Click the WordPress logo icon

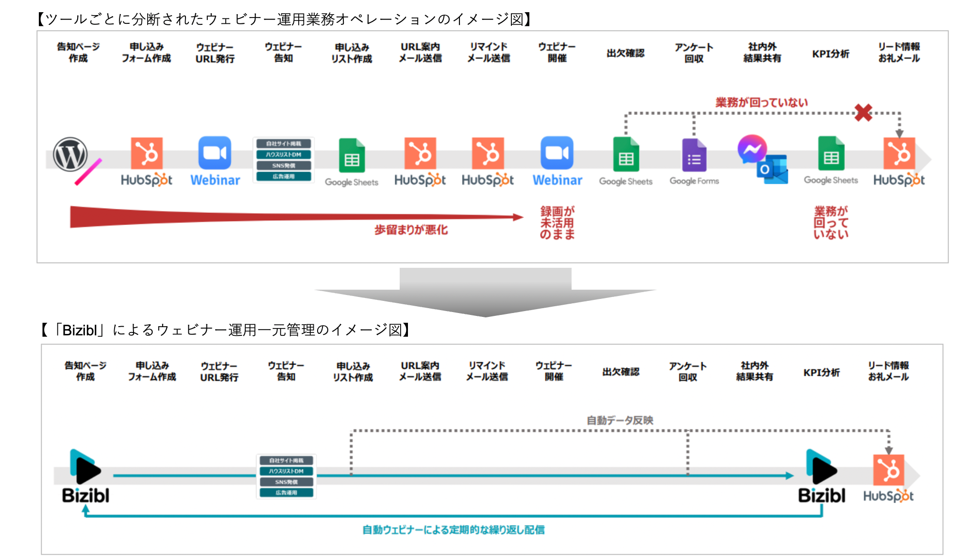[x=70, y=154]
